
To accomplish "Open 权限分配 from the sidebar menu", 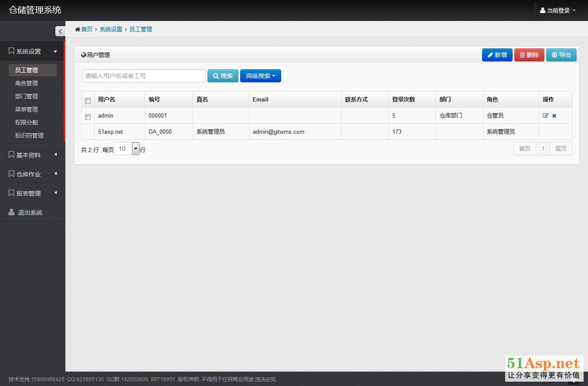I will point(27,122).
